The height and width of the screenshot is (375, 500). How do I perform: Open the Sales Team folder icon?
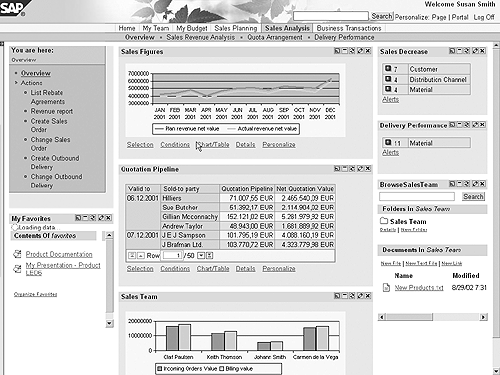tap(384, 221)
